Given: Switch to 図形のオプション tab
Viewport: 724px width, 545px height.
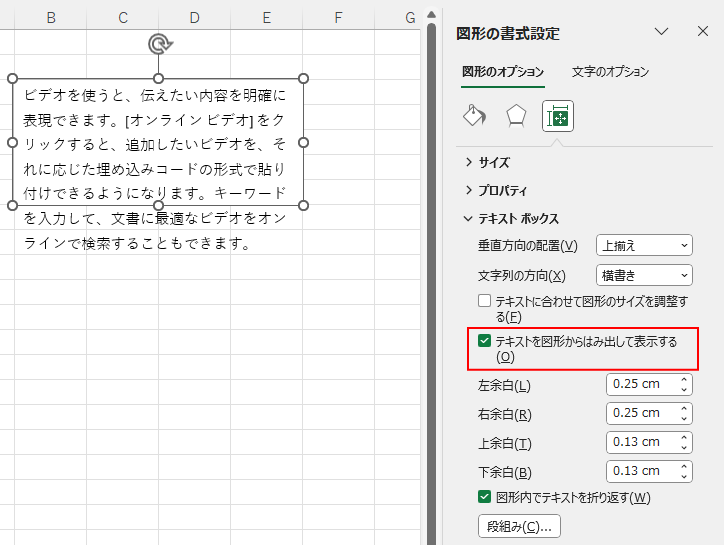Looking at the screenshot, I should pos(503,72).
